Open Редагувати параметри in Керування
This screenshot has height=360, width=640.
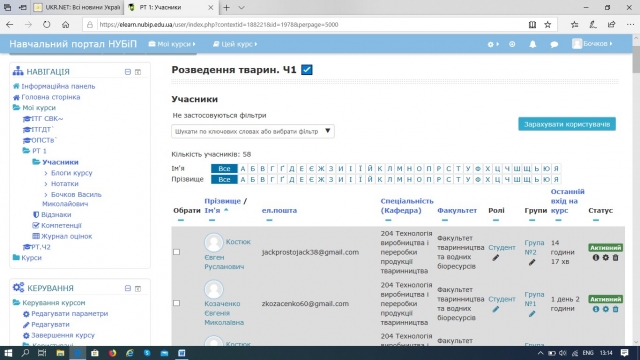69,314
